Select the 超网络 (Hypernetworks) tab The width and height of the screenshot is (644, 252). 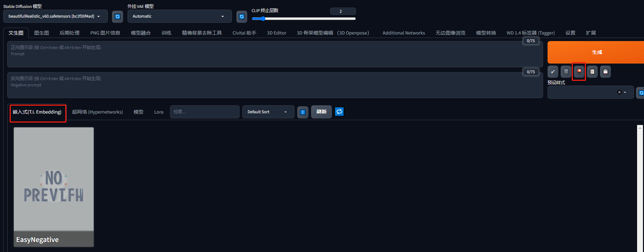pos(97,112)
